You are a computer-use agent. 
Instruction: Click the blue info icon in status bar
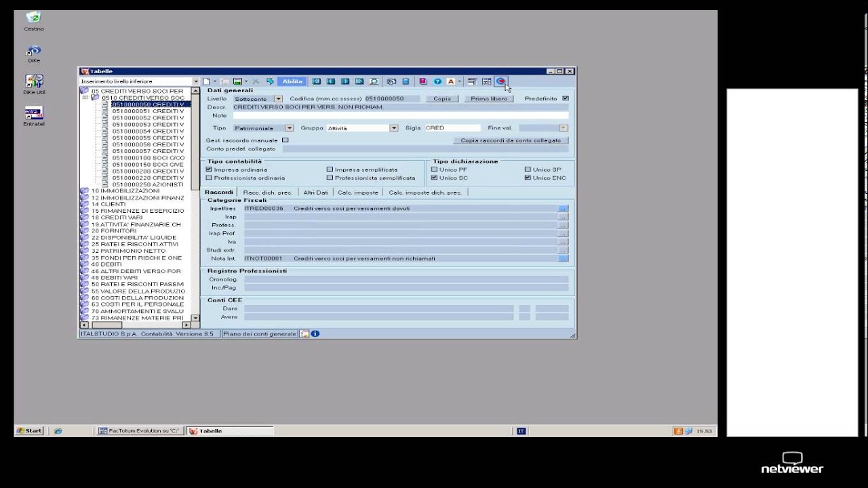click(x=315, y=333)
